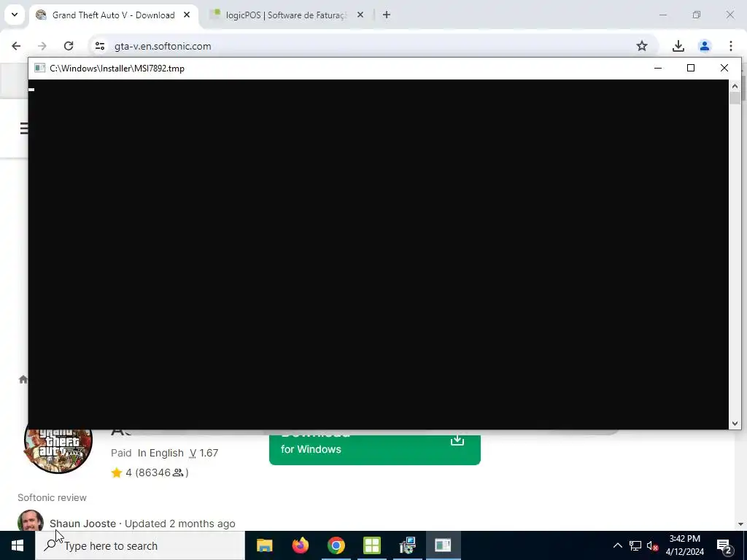The image size is (747, 560).
Task: Open the Chrome profile avatar
Action: [704, 46]
